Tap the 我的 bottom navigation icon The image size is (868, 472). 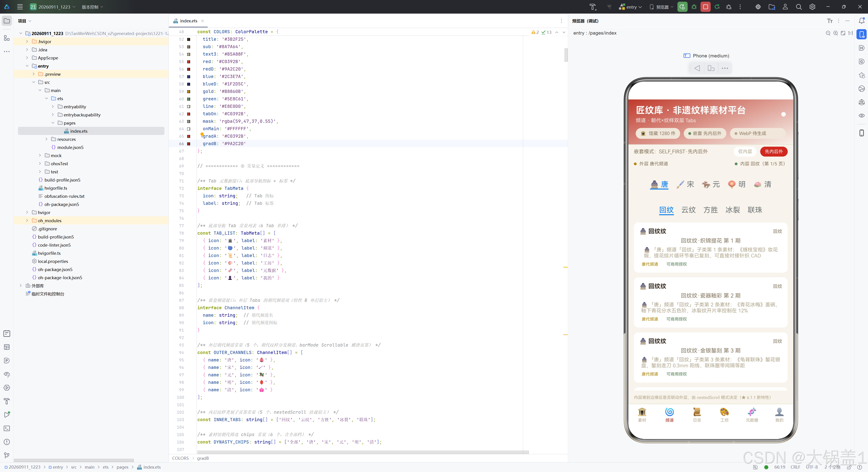pos(779,415)
